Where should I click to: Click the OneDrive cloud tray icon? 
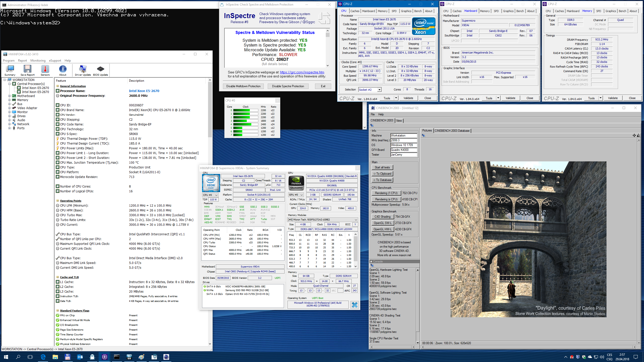point(590,357)
